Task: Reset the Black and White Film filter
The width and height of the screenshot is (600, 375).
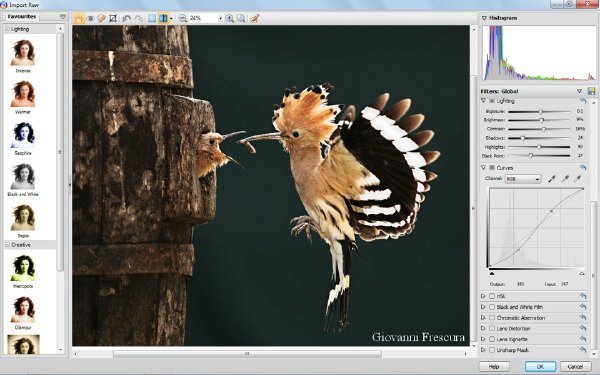Action: (583, 307)
